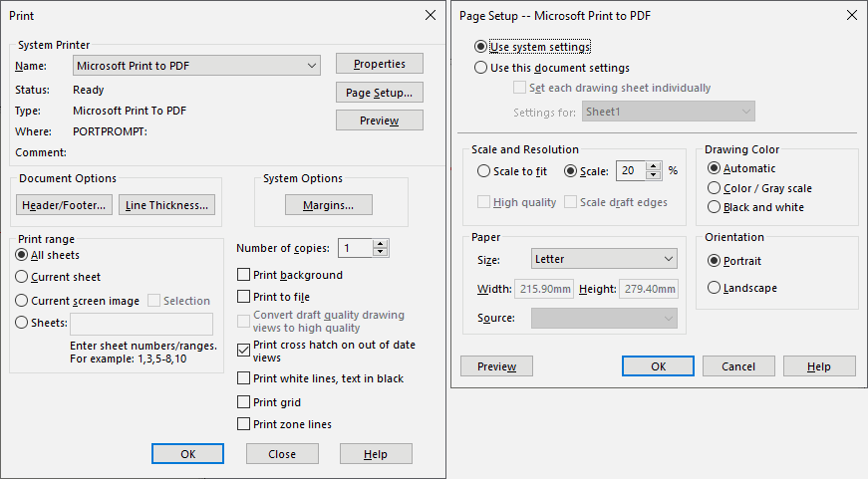Open the printer Name dropdown
This screenshot has height=479, width=868.
coord(196,66)
